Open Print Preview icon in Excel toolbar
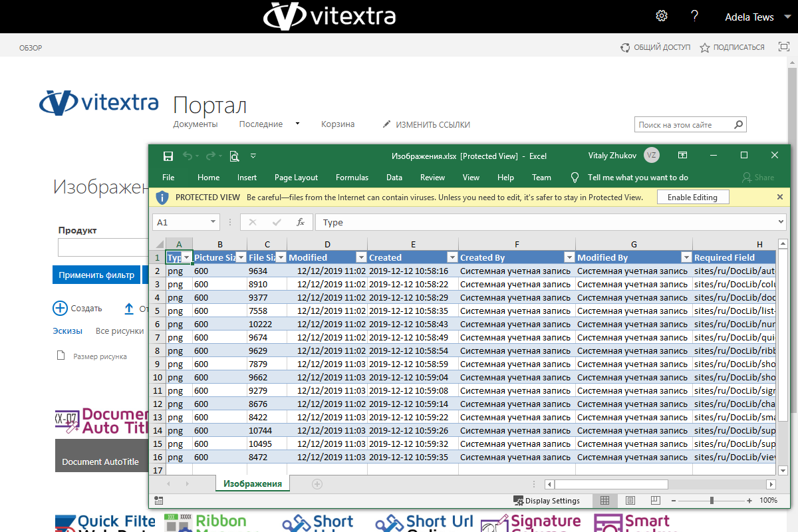Viewport: 798px width, 532px height. pos(234,156)
